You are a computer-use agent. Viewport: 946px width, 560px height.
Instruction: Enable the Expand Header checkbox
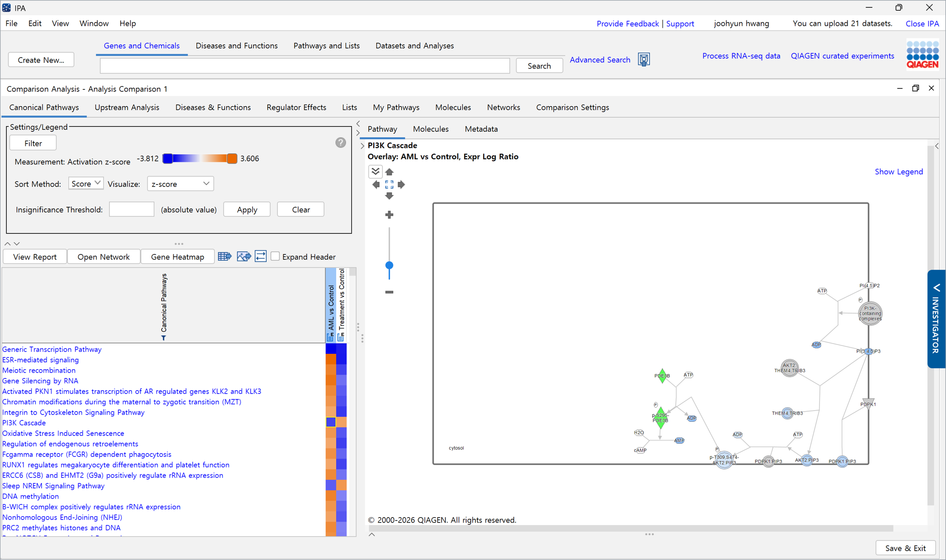pyautogui.click(x=275, y=256)
